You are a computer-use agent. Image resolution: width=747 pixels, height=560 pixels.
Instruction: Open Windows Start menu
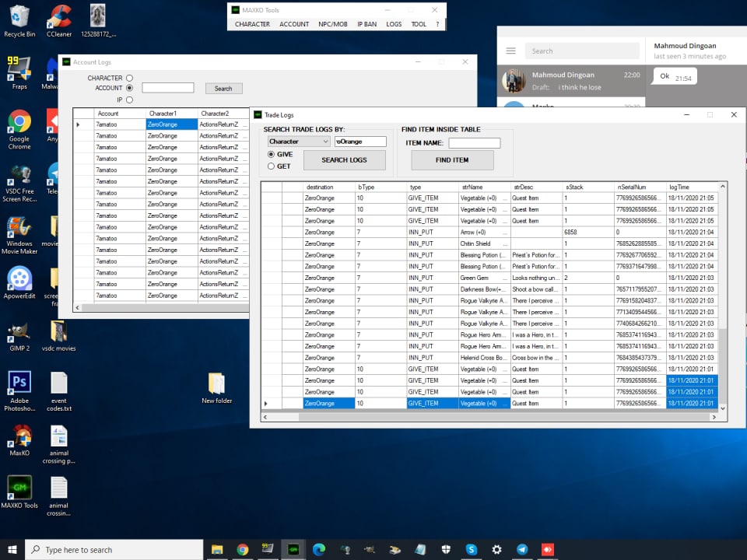[x=12, y=550]
